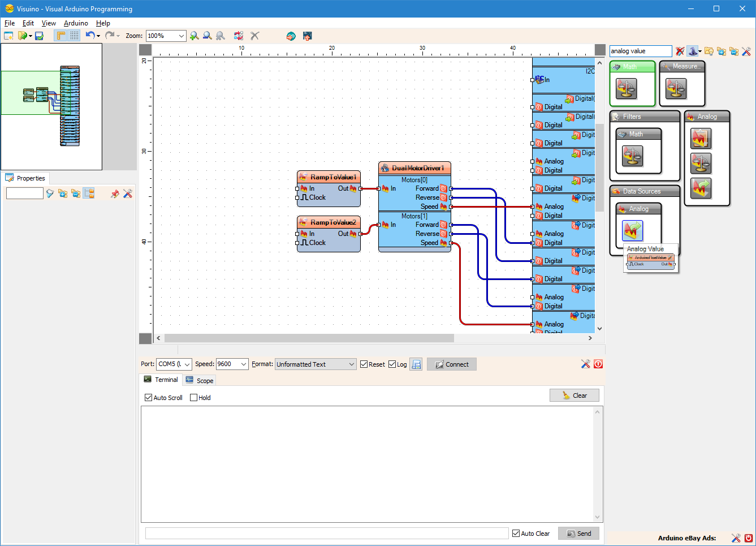The height and width of the screenshot is (546, 756).
Task: Save the current project
Action: click(x=38, y=35)
